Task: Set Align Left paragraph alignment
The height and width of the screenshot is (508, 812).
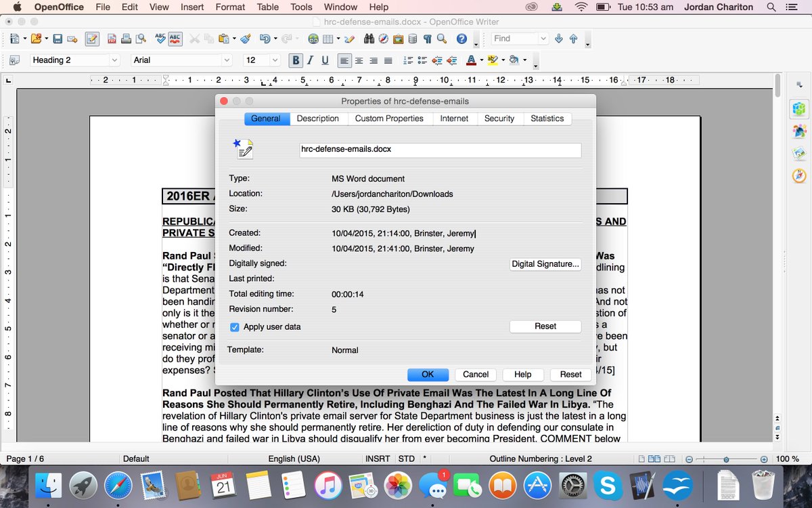Action: pyautogui.click(x=344, y=60)
